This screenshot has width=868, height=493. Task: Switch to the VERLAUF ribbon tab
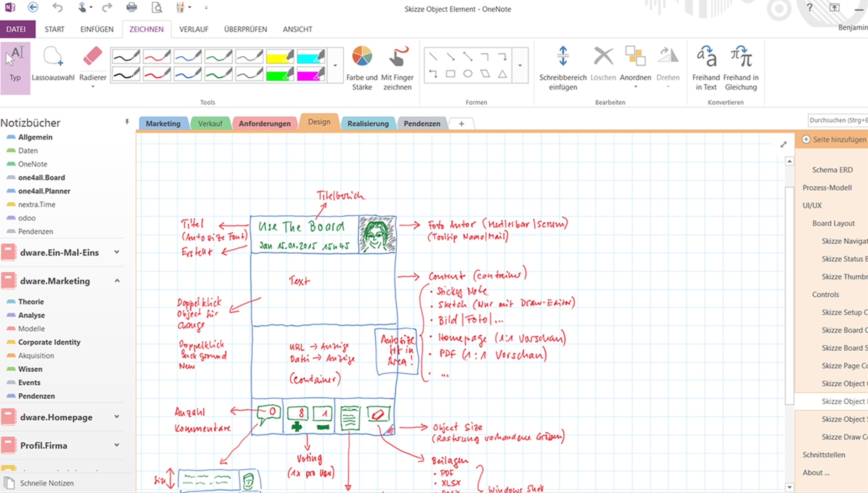194,29
